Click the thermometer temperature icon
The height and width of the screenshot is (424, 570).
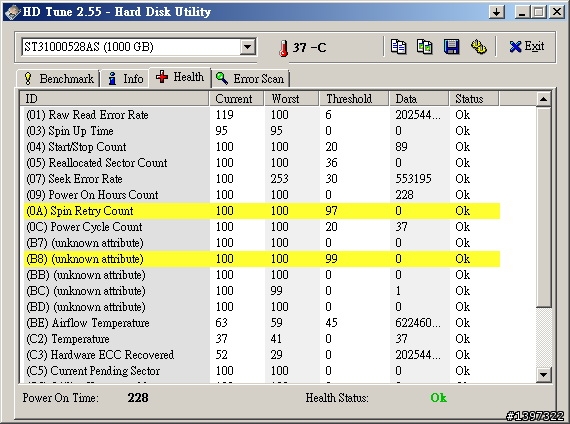tap(284, 48)
